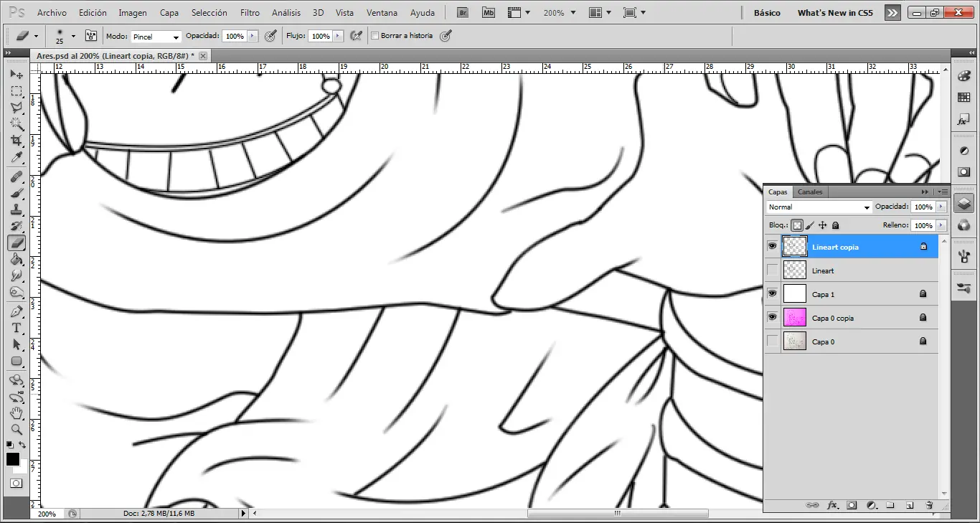Open What's New in CS5 workspace
The image size is (980, 523).
835,13
